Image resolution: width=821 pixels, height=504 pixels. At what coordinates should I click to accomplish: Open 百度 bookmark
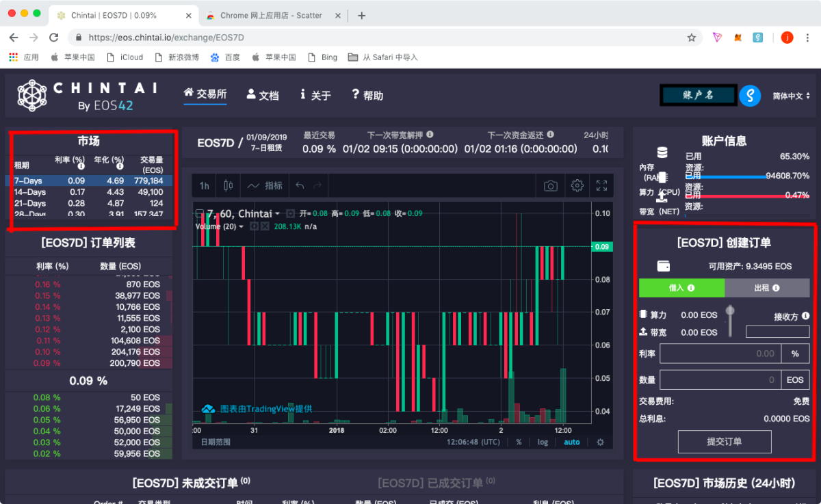pos(226,57)
